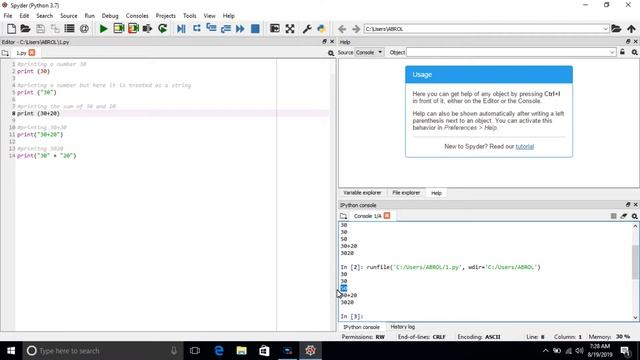This screenshot has height=360, width=640.
Task: Open the View menu
Action: click(x=209, y=16)
